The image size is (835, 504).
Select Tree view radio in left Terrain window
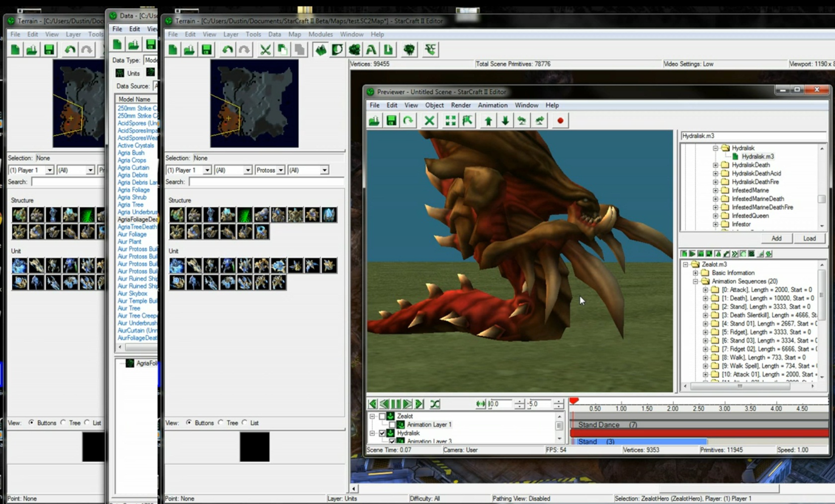[x=63, y=422]
